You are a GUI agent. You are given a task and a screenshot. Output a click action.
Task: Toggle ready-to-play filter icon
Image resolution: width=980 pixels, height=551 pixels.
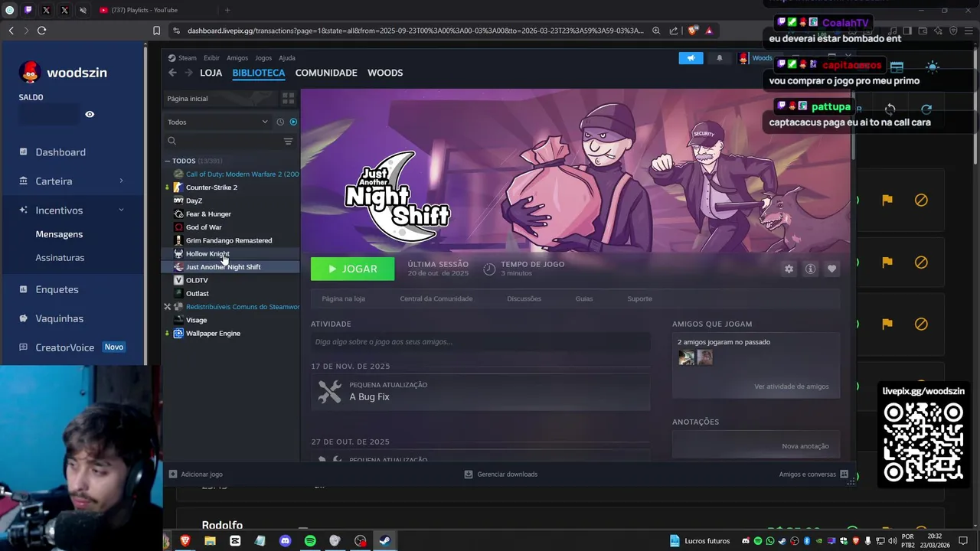click(x=293, y=122)
